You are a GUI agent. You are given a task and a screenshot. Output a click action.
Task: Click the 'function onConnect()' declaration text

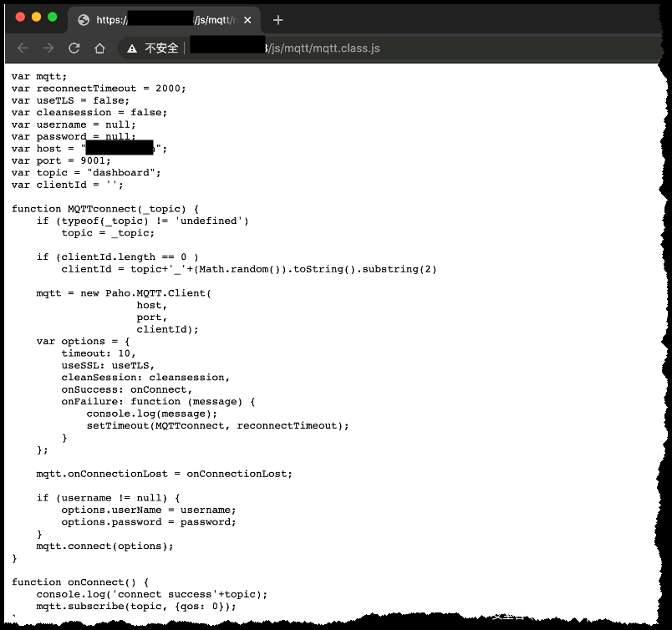click(80, 582)
